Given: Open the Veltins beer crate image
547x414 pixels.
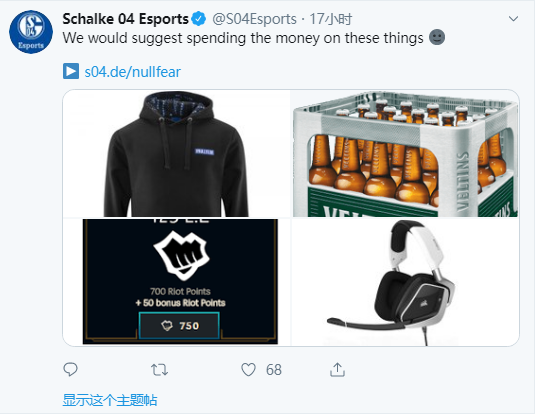Looking at the screenshot, I should 405,153.
